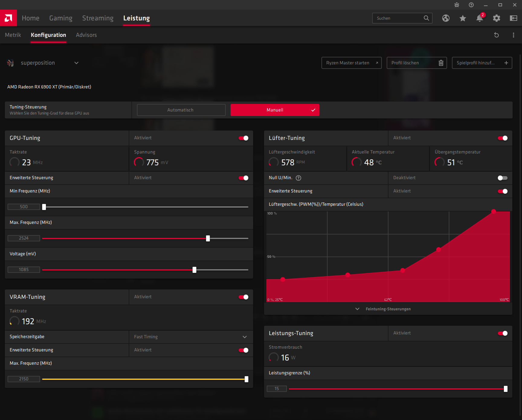Image resolution: width=522 pixels, height=420 pixels.
Task: Open the help question mark icon
Action: [471, 5]
